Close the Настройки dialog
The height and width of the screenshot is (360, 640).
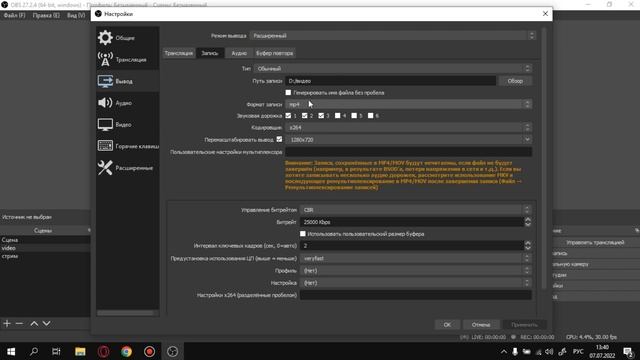[x=545, y=13]
